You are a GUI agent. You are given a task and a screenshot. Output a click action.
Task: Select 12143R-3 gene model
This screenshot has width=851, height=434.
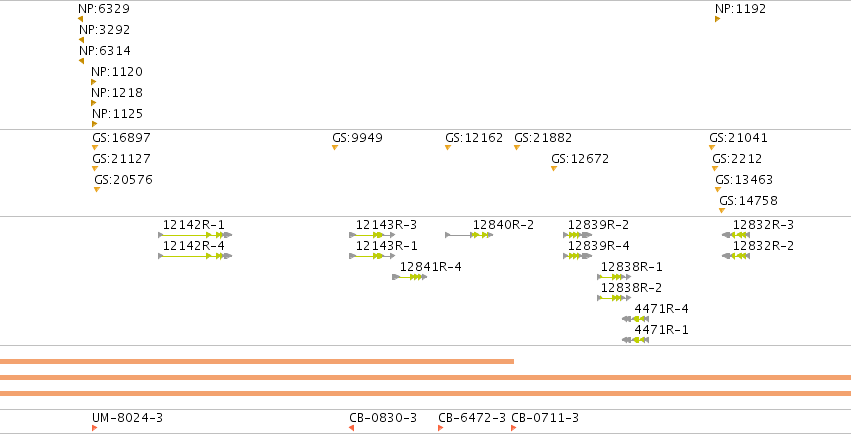(372, 235)
